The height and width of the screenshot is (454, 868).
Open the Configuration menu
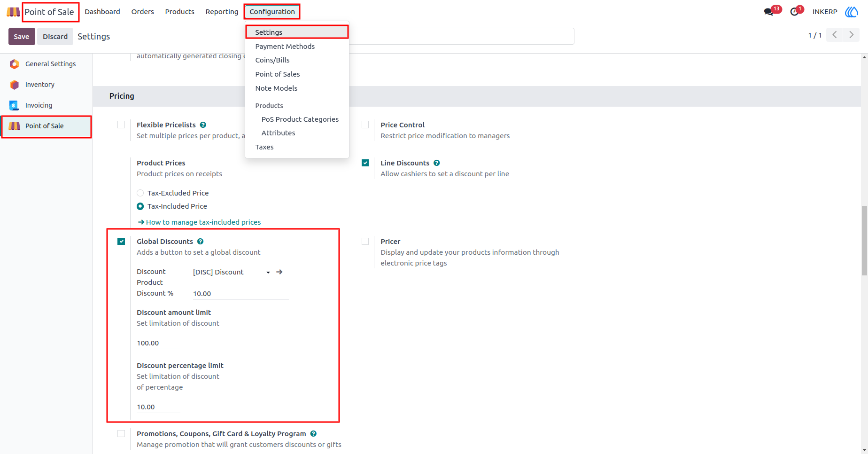click(x=272, y=12)
